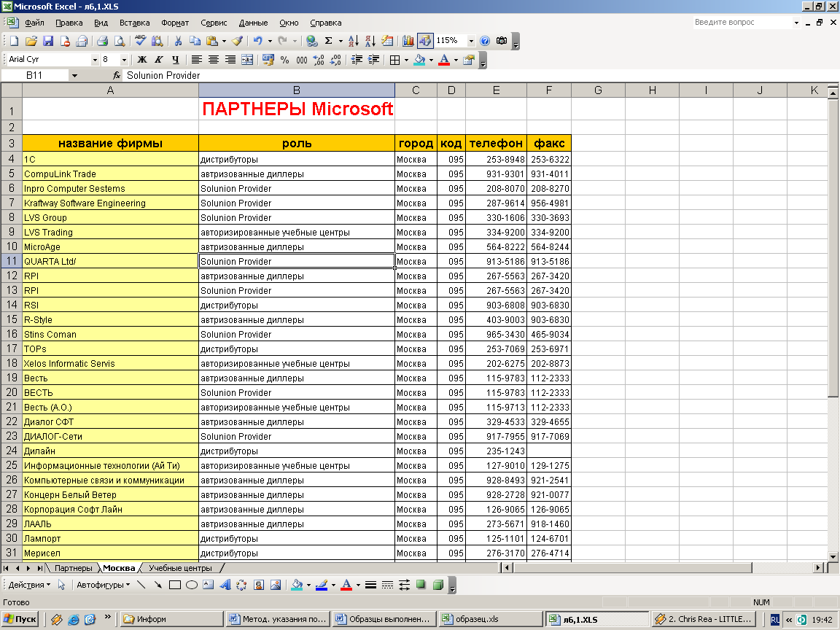Open a file with the folder icon

(31, 41)
